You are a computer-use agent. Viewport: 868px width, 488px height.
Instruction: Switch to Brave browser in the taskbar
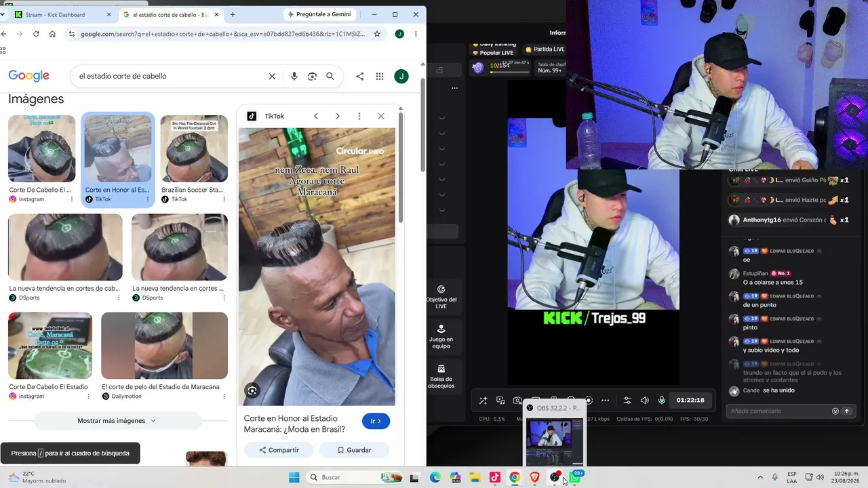[x=535, y=478]
